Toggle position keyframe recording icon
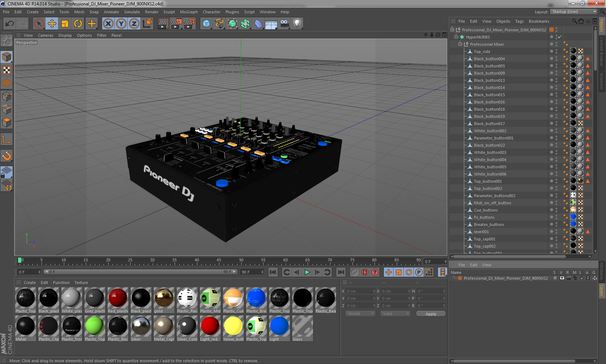Image resolution: width=606 pixels, height=364 pixels. (388, 272)
